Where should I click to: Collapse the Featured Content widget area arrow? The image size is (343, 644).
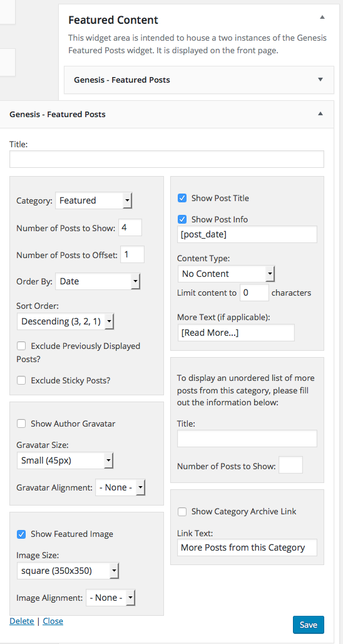pyautogui.click(x=322, y=18)
